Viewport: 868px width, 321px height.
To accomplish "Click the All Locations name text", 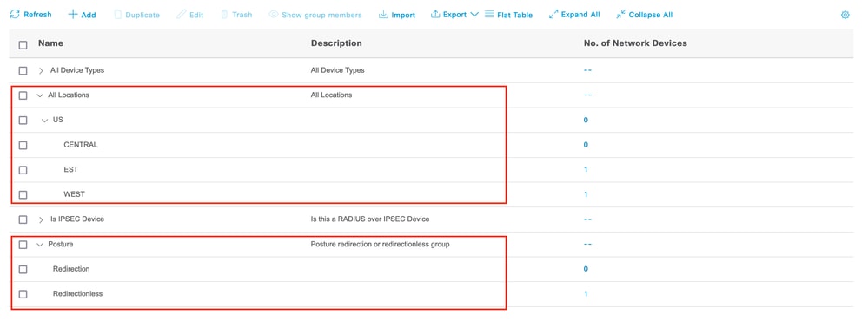I will point(69,95).
